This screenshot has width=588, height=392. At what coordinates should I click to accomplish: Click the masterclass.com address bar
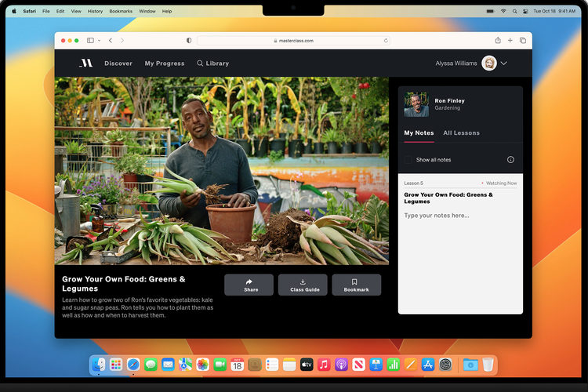point(294,41)
